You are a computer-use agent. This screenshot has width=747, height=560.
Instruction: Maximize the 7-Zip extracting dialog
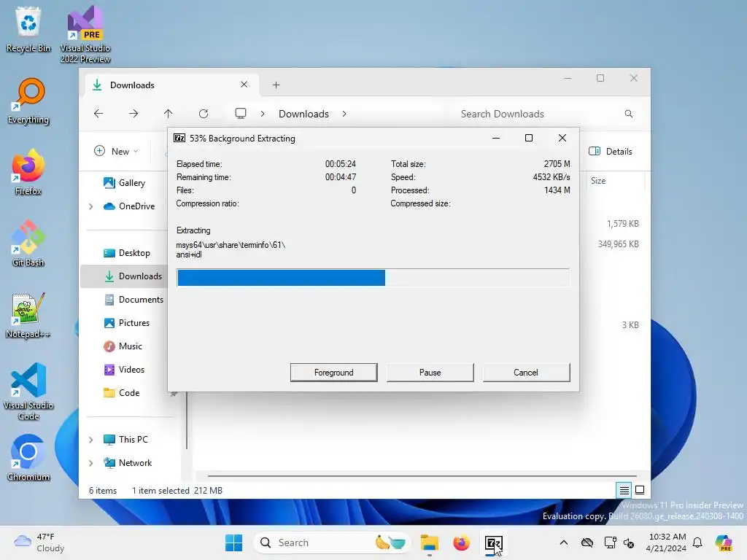529,138
